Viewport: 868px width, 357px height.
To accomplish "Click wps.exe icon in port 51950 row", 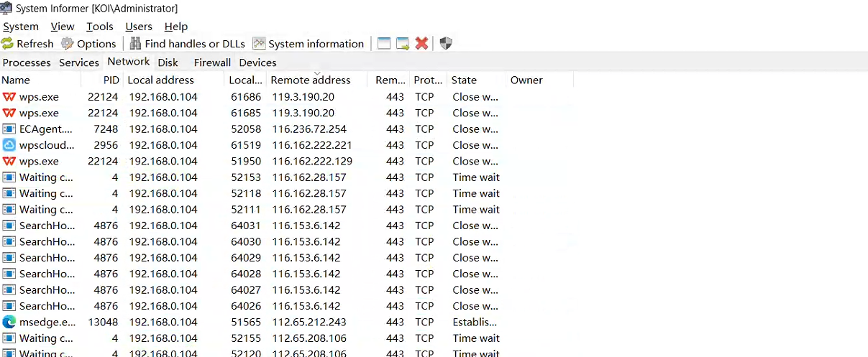I will coord(9,161).
